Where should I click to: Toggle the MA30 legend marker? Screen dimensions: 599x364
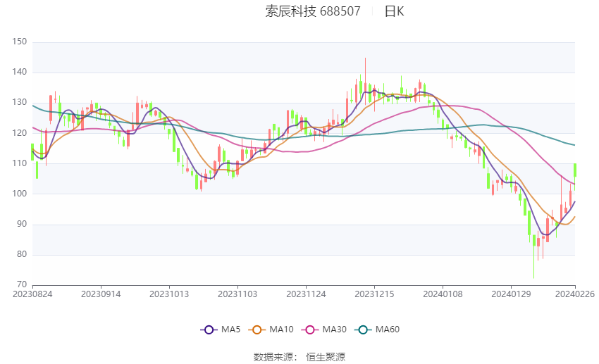(x=310, y=330)
